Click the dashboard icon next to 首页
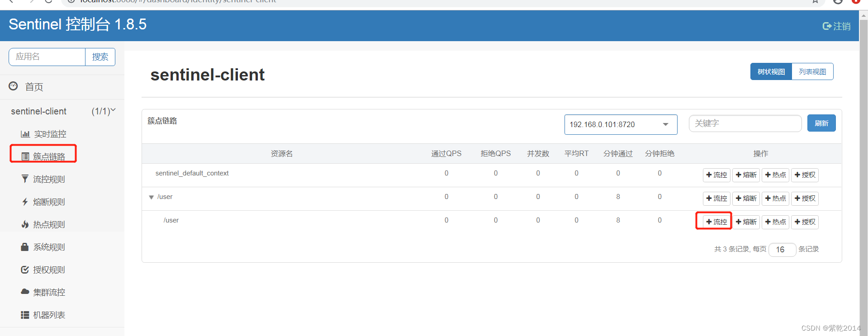This screenshot has height=336, width=868. [x=14, y=86]
